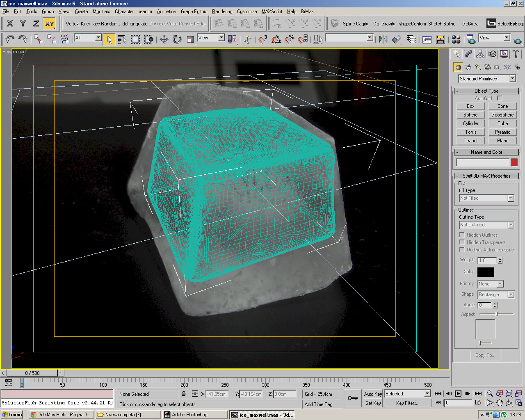Open the Curve Editor
This screenshot has height=420, width=525.
(427, 39)
